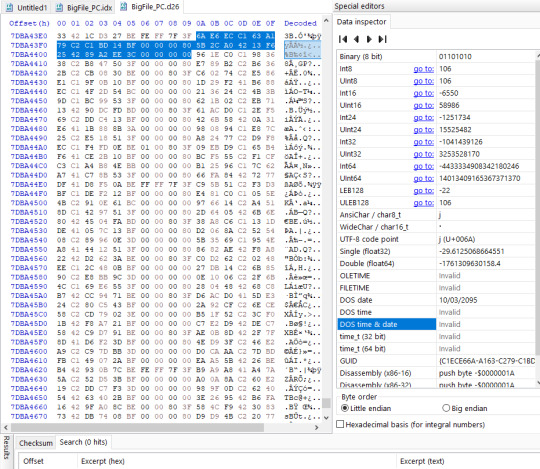Click the UInt16 go to link

click(x=423, y=105)
